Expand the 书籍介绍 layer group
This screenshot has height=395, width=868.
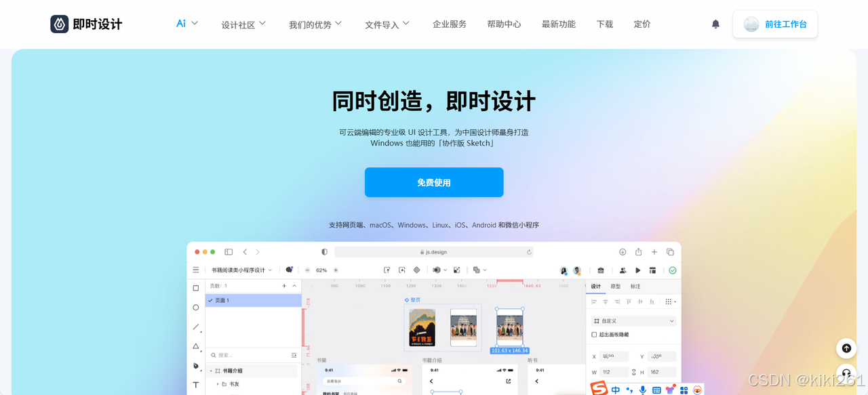(211, 371)
